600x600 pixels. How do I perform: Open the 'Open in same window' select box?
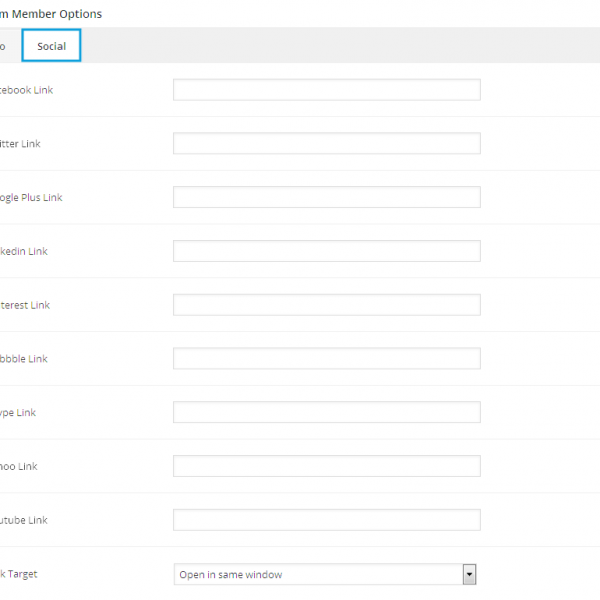[318, 574]
